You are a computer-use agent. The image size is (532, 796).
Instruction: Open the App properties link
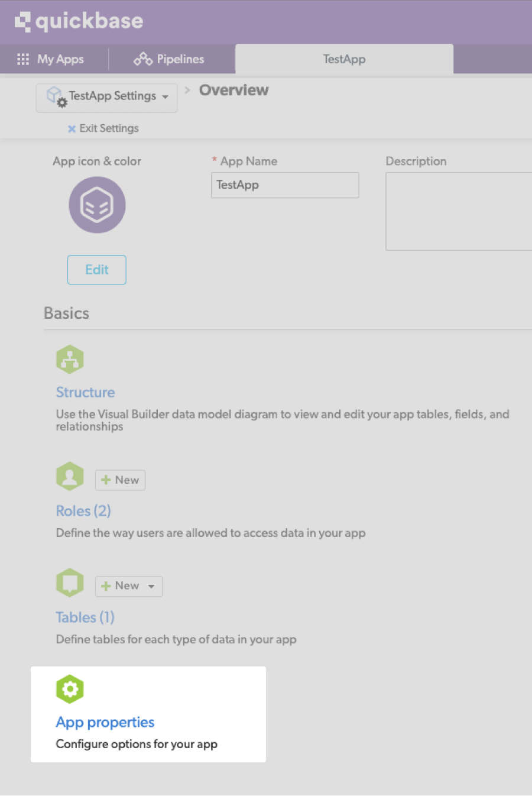click(105, 722)
